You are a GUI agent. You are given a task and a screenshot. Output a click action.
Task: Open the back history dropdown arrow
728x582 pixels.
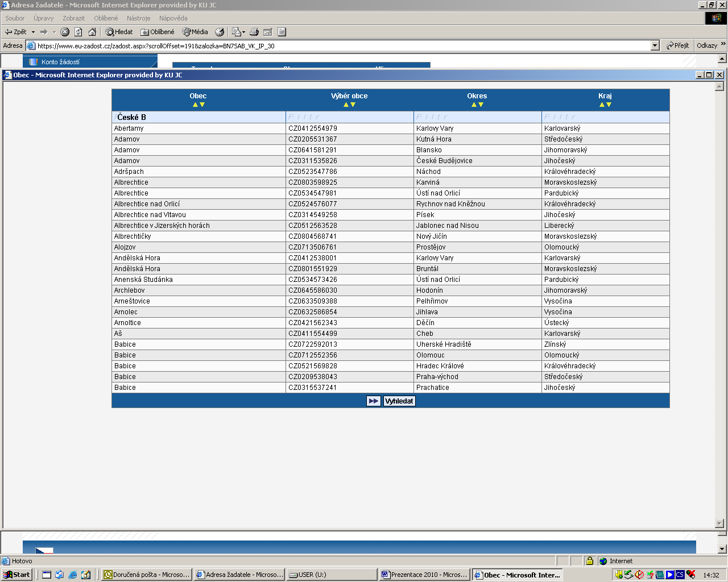point(33,32)
